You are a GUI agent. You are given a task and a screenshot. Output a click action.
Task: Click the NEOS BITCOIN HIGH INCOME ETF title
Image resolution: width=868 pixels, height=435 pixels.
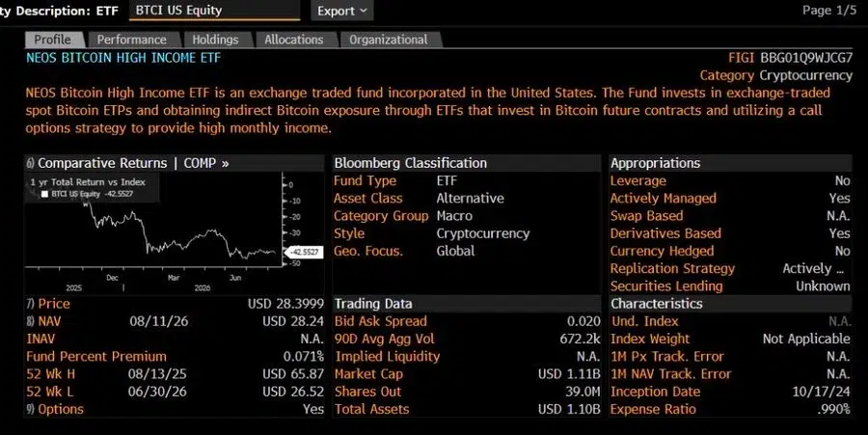123,58
